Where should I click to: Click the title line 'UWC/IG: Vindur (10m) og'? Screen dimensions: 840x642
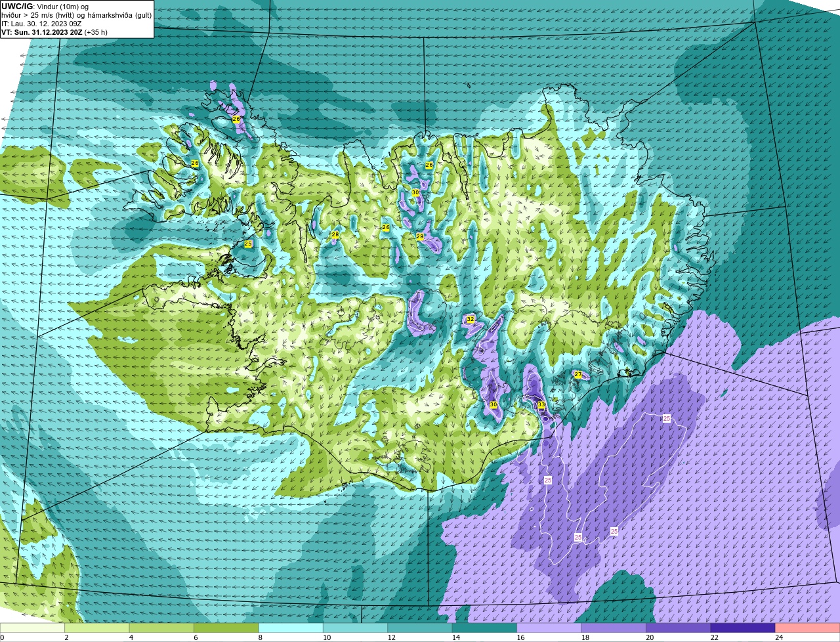point(45,7)
